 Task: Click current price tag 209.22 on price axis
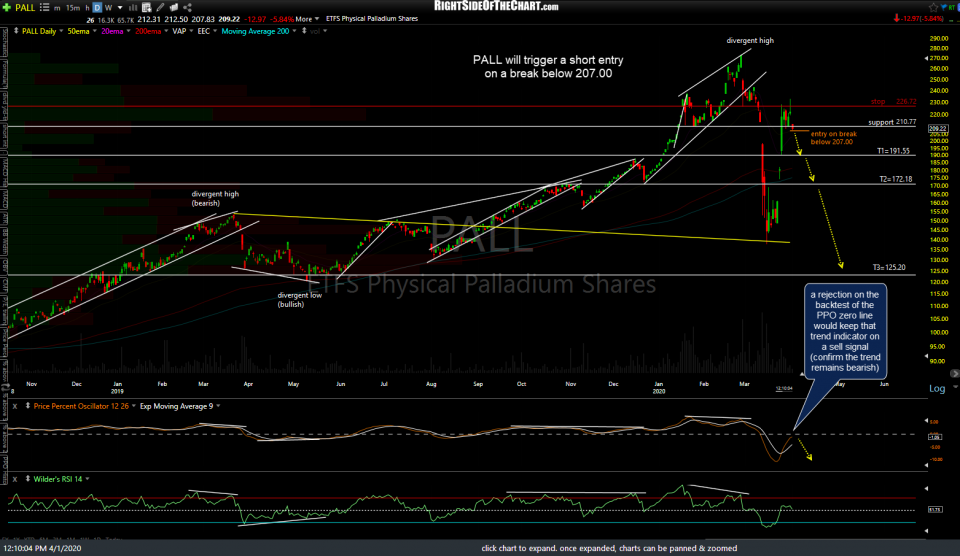(x=938, y=129)
